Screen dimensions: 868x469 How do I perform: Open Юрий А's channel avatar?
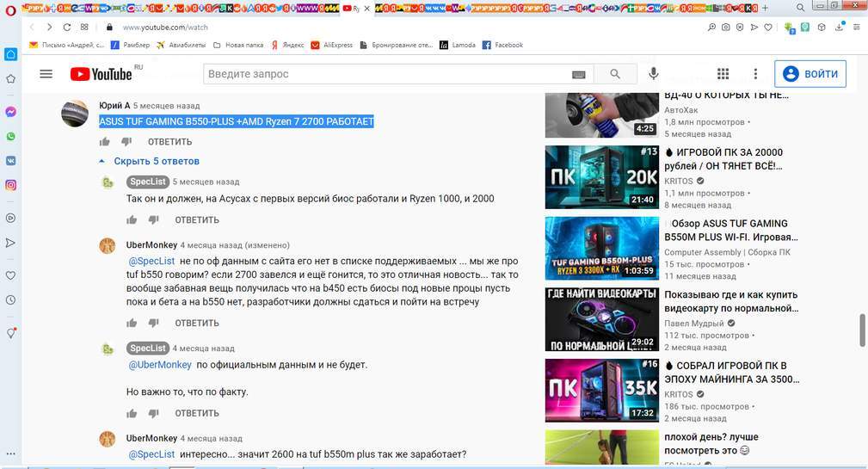tap(75, 114)
